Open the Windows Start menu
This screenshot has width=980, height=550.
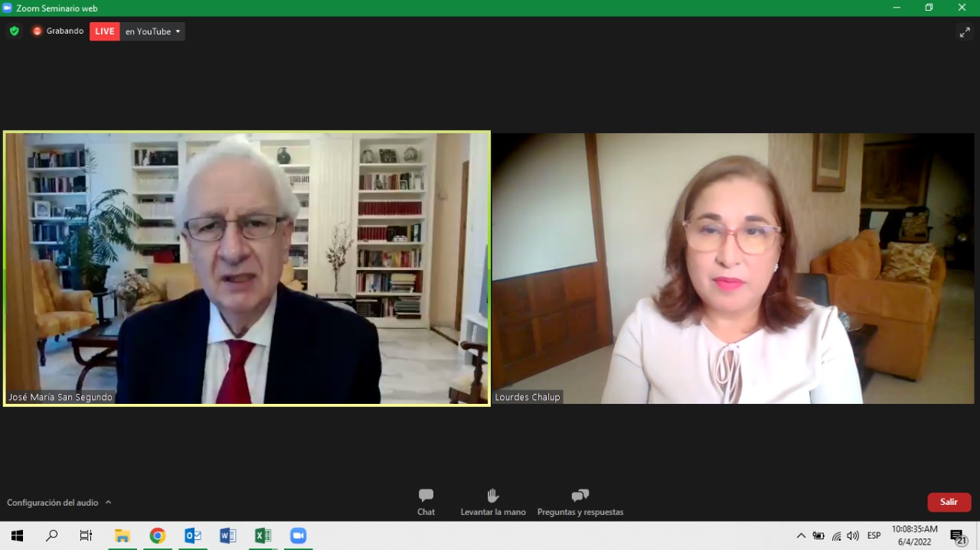click(x=17, y=535)
